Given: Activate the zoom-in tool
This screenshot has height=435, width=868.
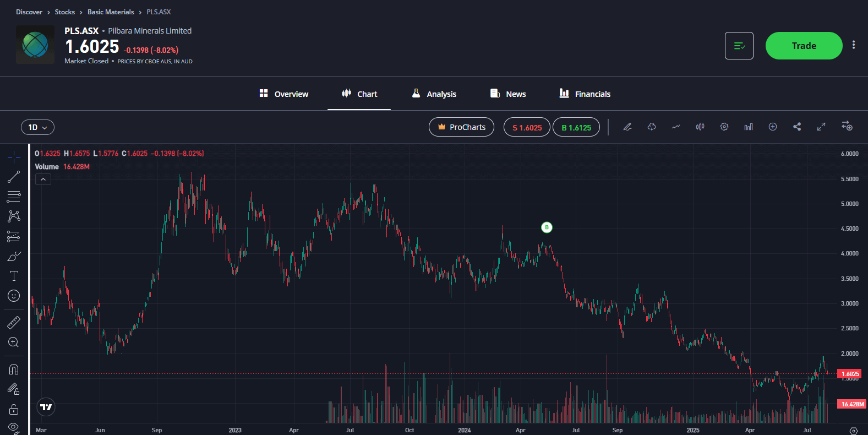Looking at the screenshot, I should click(x=14, y=342).
